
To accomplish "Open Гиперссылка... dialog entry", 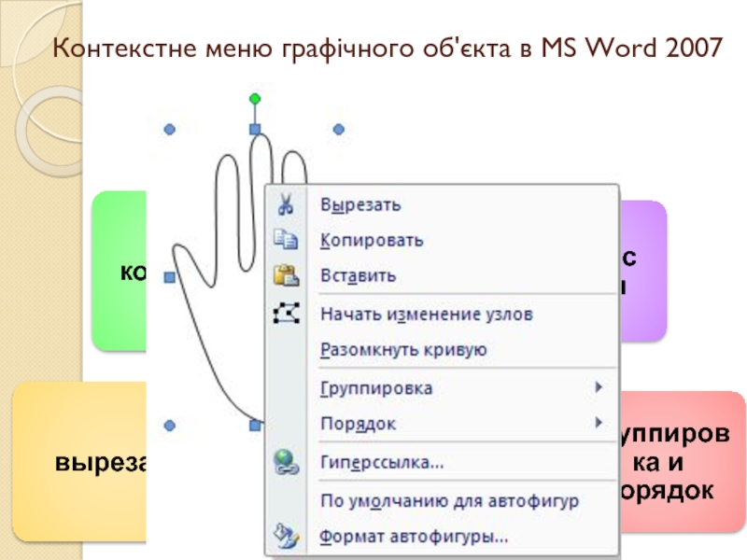I will pyautogui.click(x=381, y=462).
